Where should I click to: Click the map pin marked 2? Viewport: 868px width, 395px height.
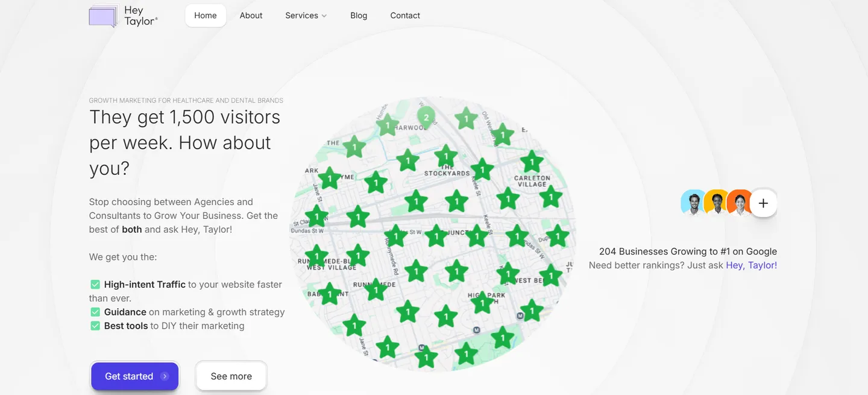[x=426, y=118]
